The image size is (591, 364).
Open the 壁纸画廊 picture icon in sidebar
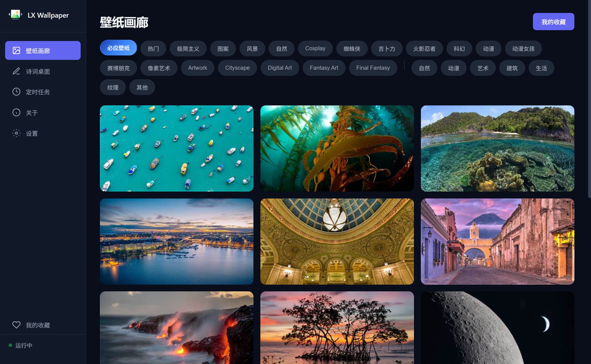(x=16, y=50)
